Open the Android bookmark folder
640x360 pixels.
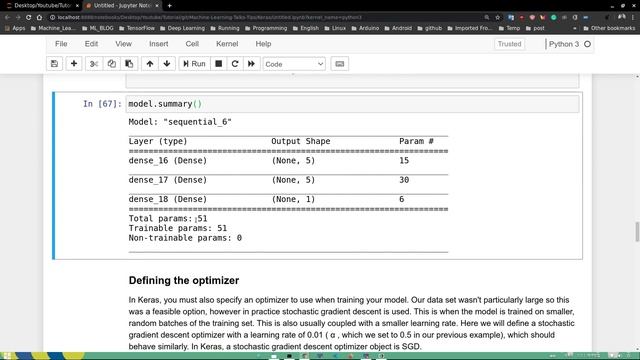398,28
